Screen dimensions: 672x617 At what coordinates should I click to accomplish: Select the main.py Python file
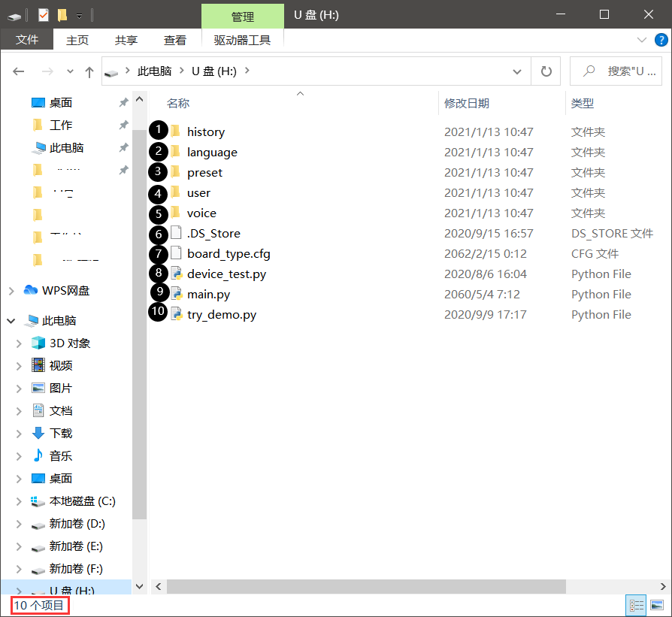208,295
